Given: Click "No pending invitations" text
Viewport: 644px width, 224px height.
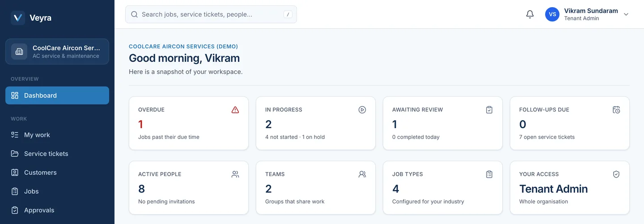Looking at the screenshot, I should tap(166, 202).
